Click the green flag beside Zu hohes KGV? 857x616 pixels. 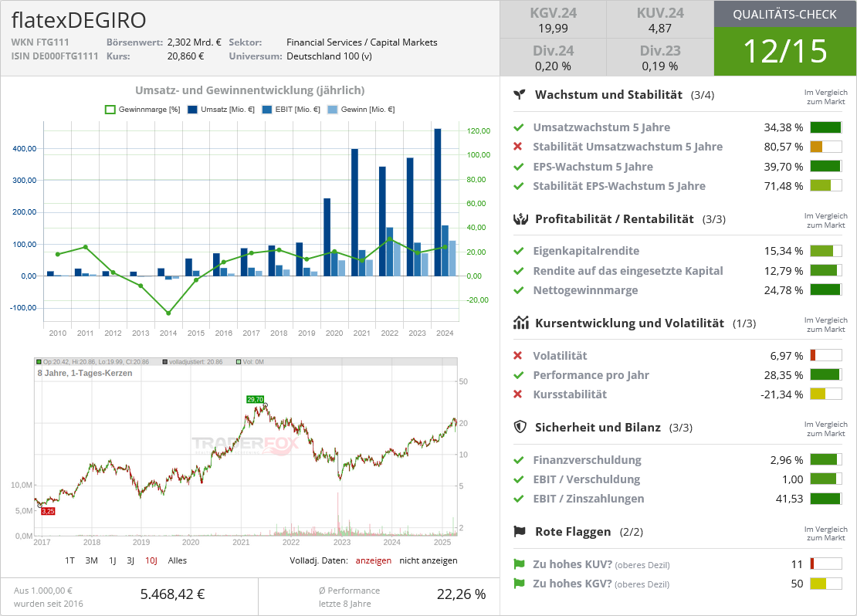(x=519, y=584)
